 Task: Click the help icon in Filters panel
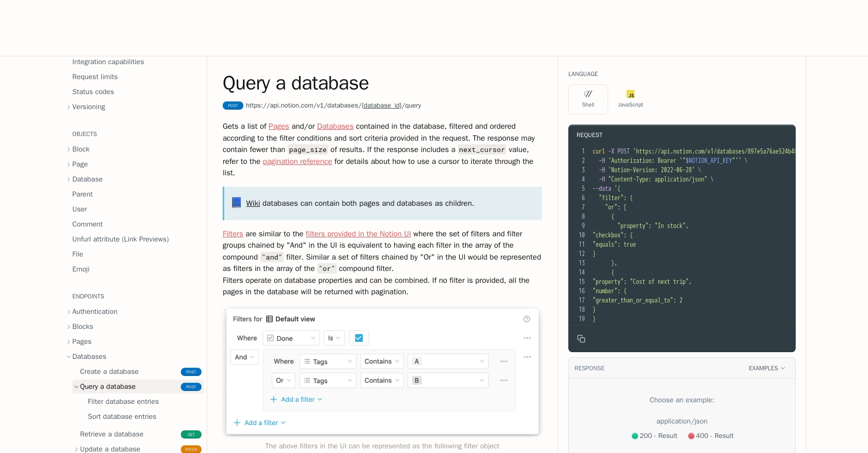[x=526, y=319]
